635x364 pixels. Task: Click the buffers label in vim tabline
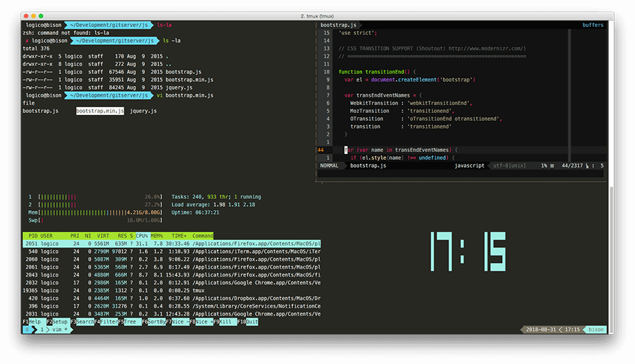coord(593,25)
